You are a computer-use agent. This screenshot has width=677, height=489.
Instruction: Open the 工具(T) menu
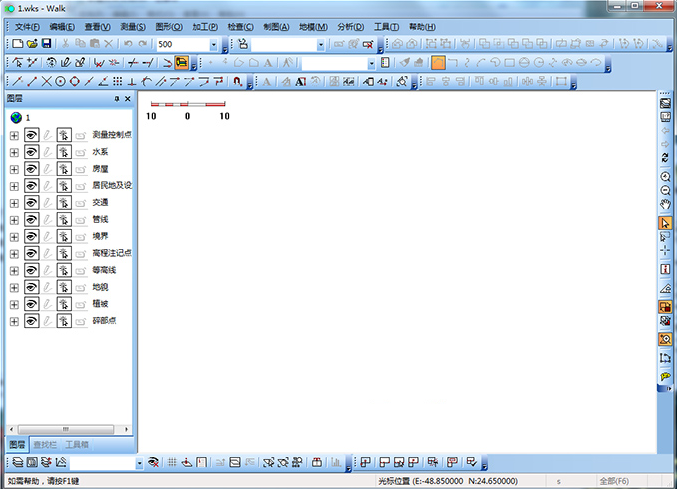(386, 27)
